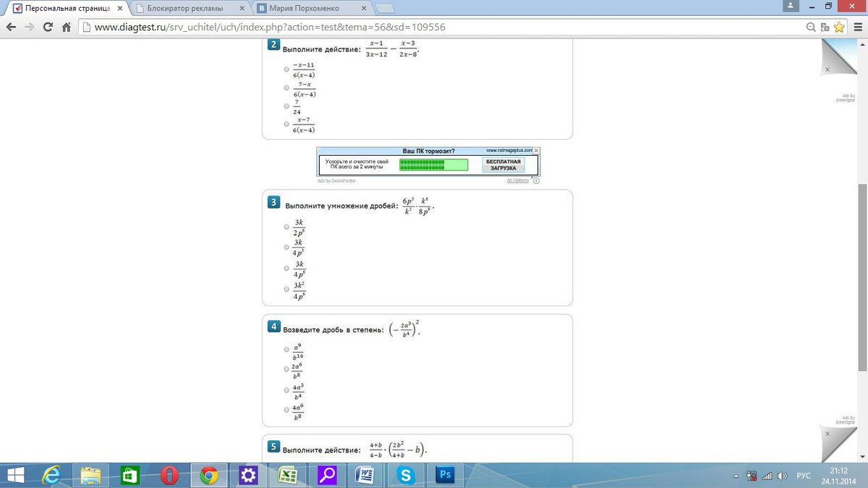
Task: Select answer 4a³/b⁴ in question 4
Action: pyautogui.click(x=287, y=390)
